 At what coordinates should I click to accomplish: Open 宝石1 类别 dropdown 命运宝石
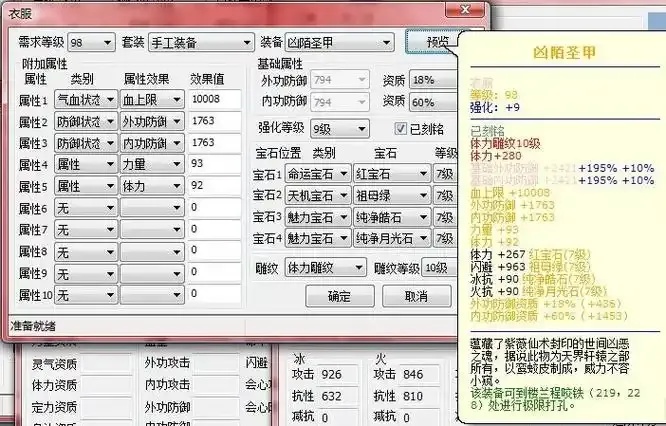pyautogui.click(x=318, y=174)
